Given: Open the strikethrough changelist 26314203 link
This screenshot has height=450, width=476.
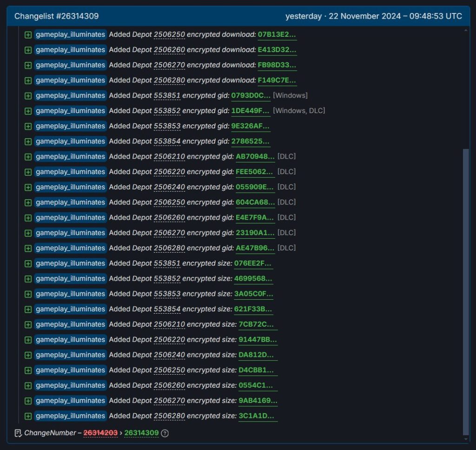Looking at the screenshot, I should click(x=99, y=433).
